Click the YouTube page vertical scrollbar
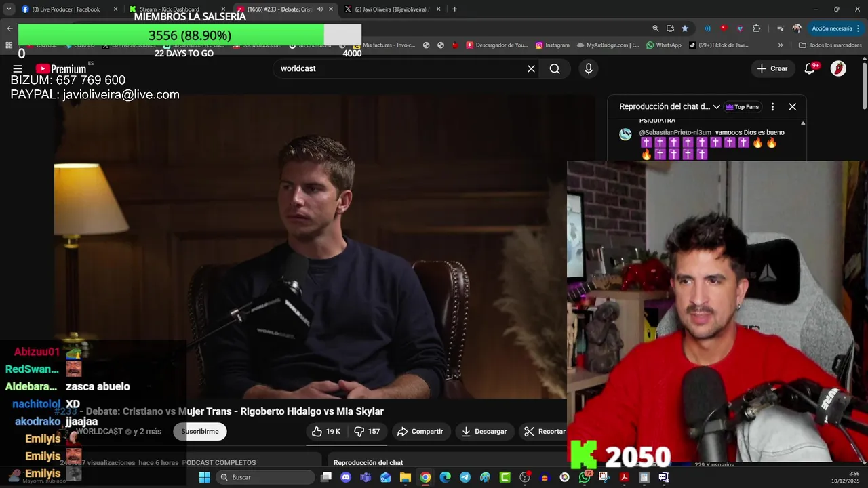 pyautogui.click(x=864, y=85)
